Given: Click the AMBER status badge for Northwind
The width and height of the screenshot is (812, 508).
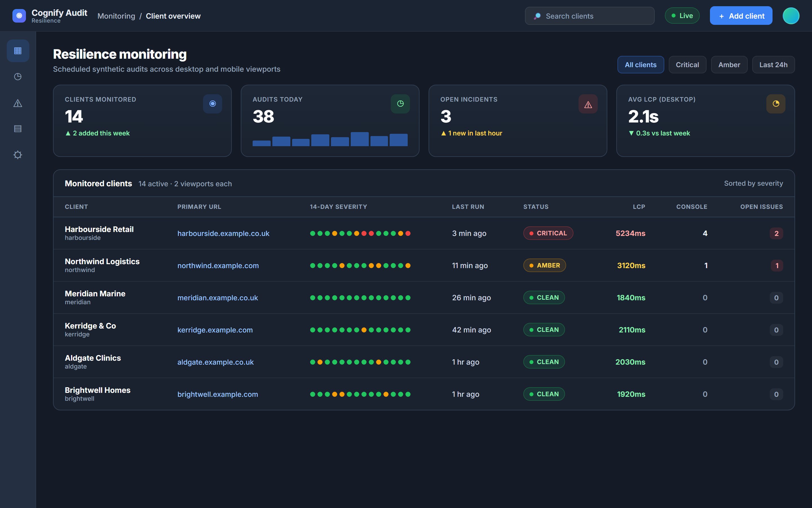Looking at the screenshot, I should tap(544, 265).
